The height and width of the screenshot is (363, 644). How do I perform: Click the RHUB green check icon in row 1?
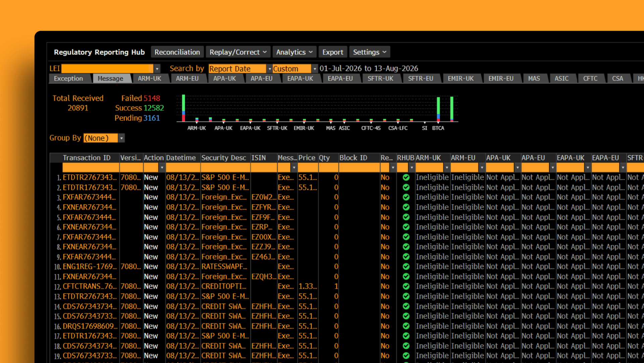coord(406,177)
